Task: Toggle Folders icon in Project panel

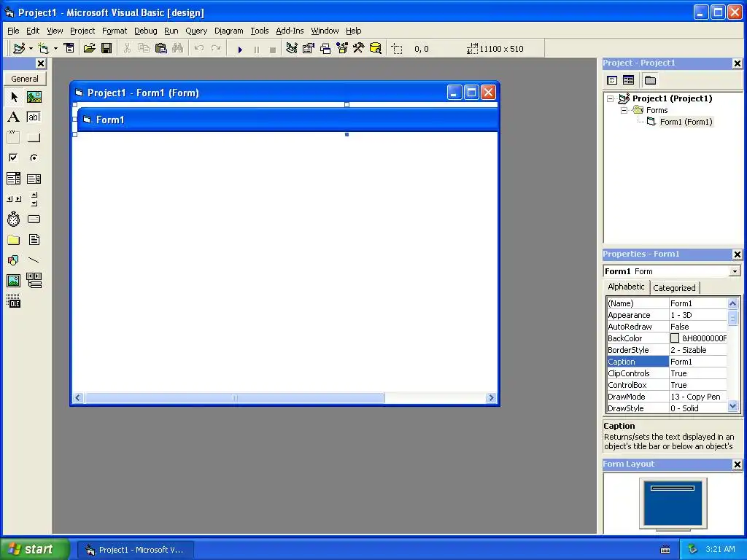Action: point(650,80)
